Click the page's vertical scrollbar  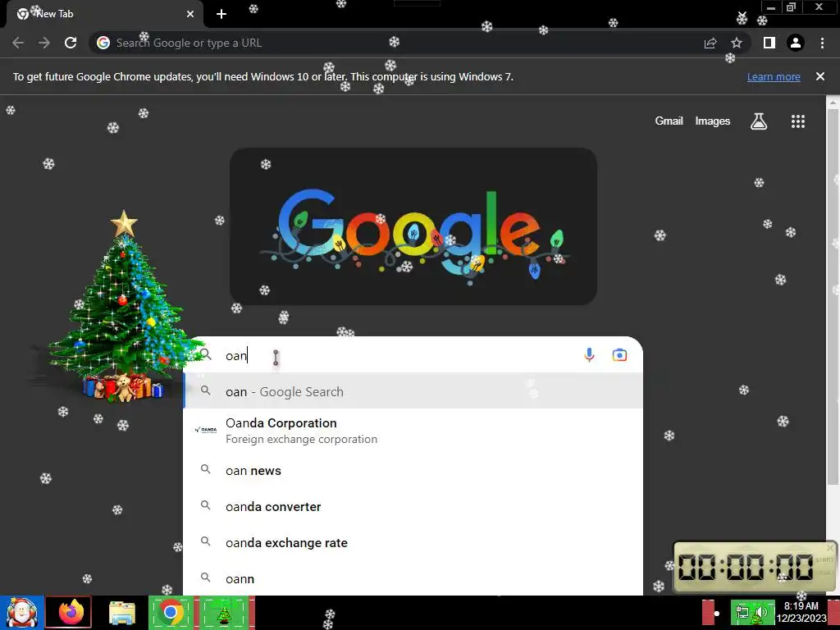coord(833,295)
